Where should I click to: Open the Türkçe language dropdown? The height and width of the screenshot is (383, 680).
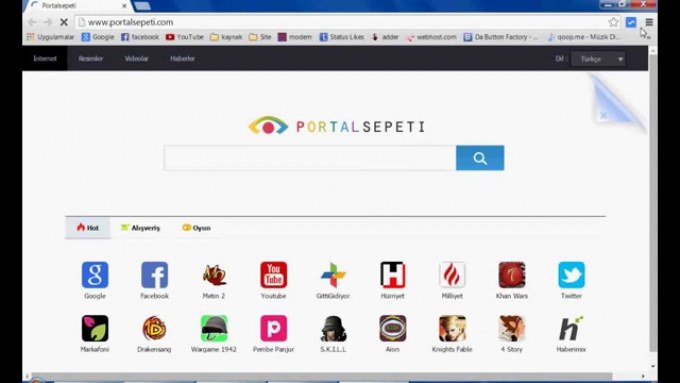(x=598, y=59)
